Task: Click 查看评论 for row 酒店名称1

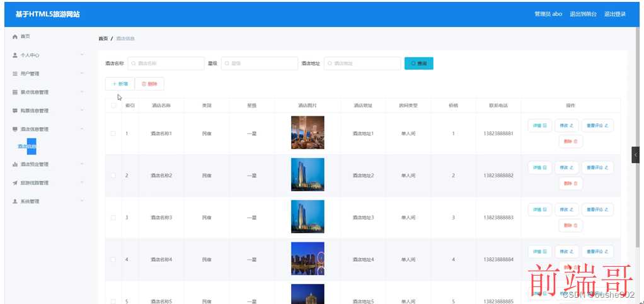Action: click(x=597, y=125)
